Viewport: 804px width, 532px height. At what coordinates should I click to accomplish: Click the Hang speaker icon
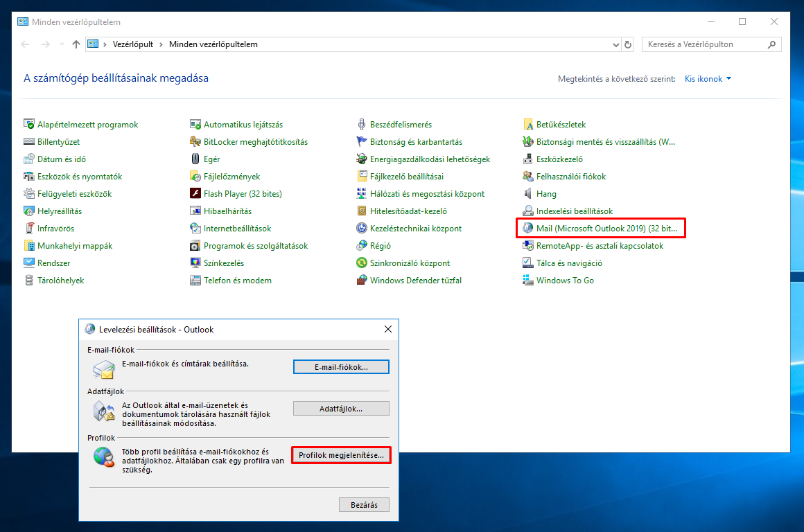point(527,194)
